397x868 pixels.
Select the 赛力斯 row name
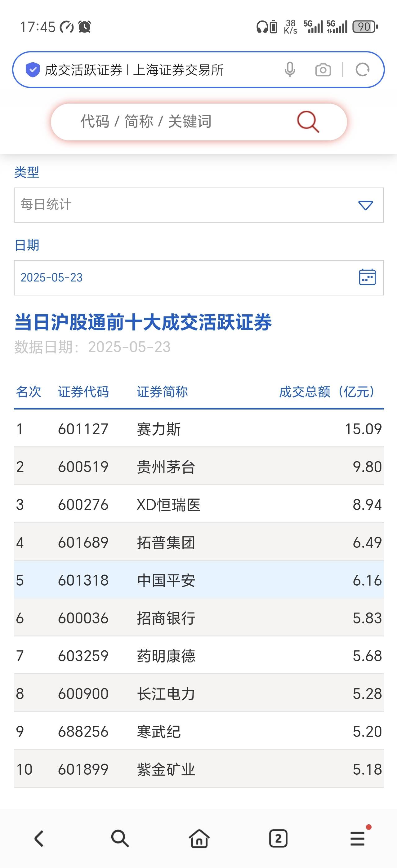pos(158,429)
